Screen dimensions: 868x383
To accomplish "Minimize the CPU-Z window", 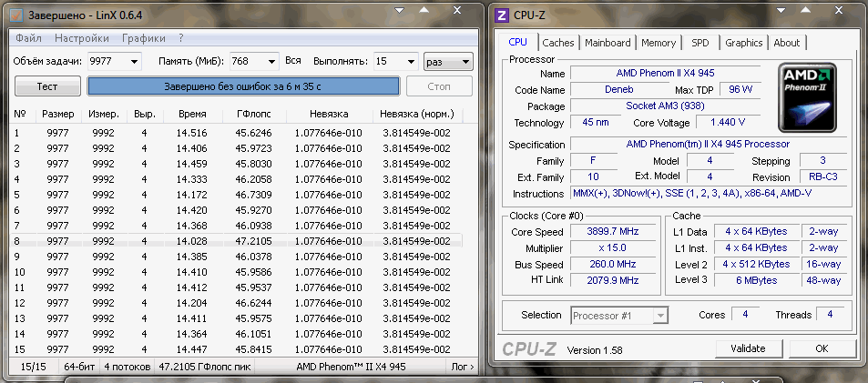I will pos(782,11).
